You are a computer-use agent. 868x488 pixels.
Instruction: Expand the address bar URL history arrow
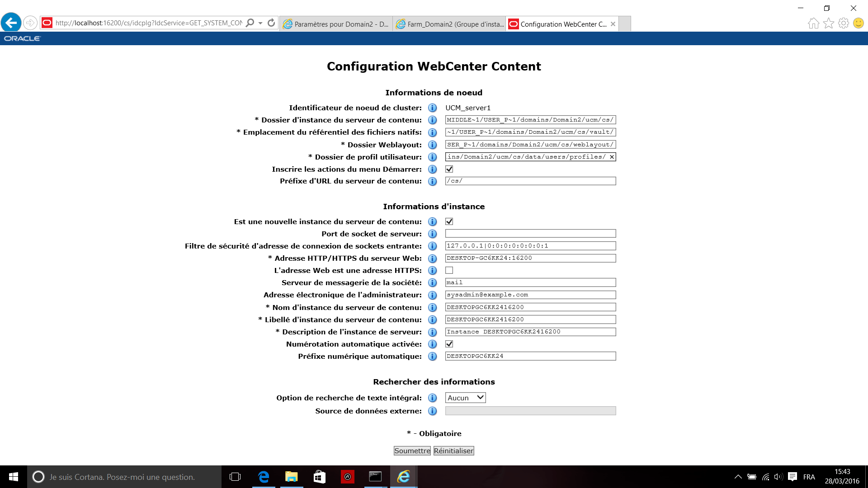[260, 23]
